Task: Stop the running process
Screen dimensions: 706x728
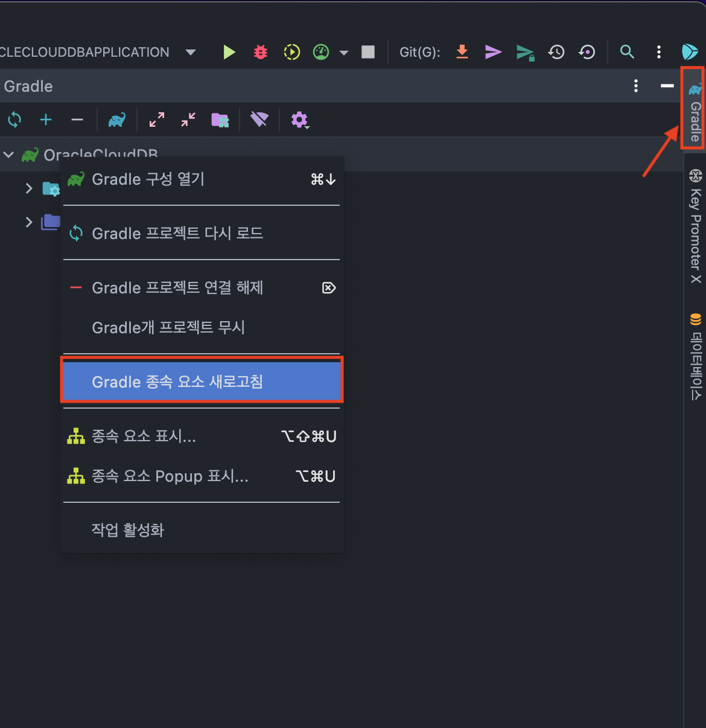Action: point(368,52)
